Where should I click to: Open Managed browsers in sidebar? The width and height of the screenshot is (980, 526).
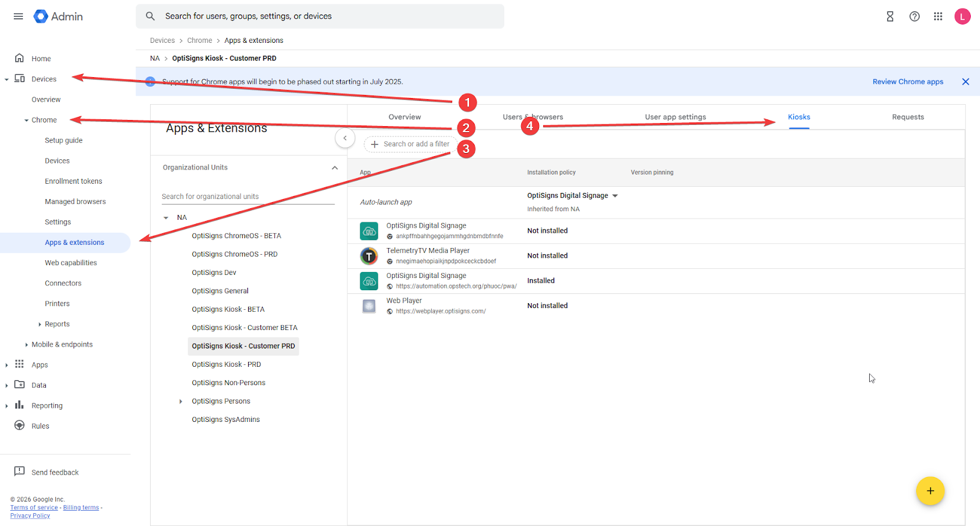[75, 201]
